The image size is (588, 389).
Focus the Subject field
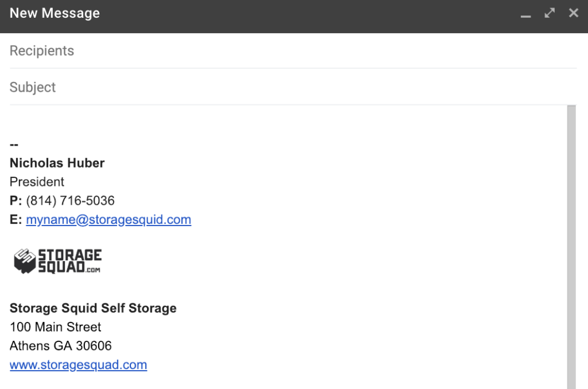pyautogui.click(x=287, y=87)
